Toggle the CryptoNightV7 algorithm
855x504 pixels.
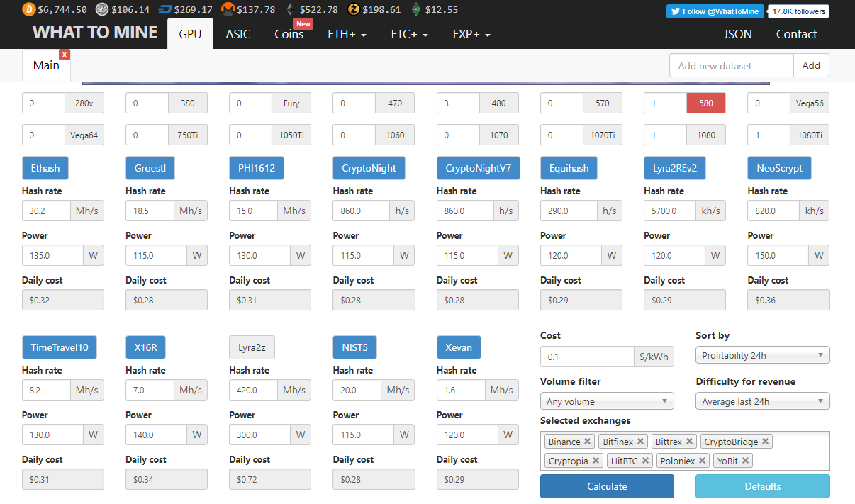click(479, 168)
